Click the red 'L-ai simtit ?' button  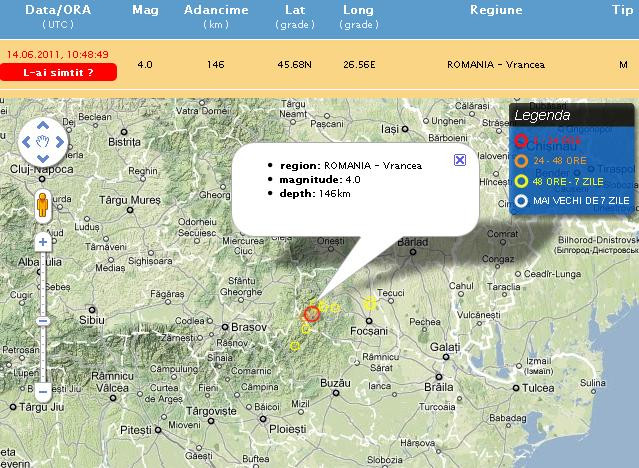58,73
